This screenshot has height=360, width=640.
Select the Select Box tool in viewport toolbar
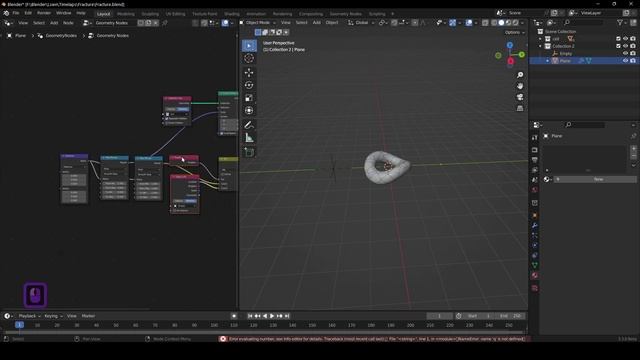(x=249, y=46)
